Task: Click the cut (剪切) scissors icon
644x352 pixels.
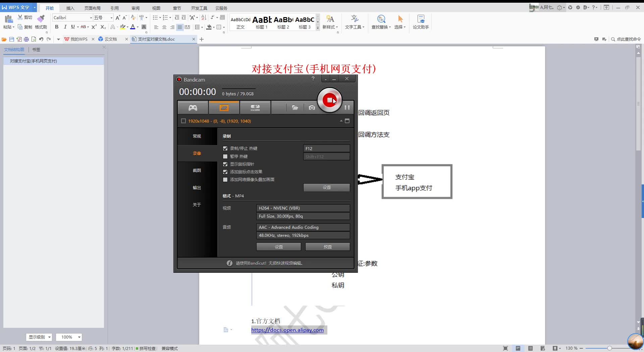Action: [x=20, y=17]
